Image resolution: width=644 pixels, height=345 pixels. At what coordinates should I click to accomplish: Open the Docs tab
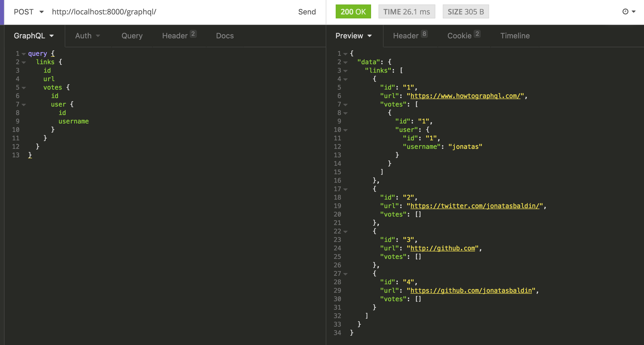tap(225, 36)
